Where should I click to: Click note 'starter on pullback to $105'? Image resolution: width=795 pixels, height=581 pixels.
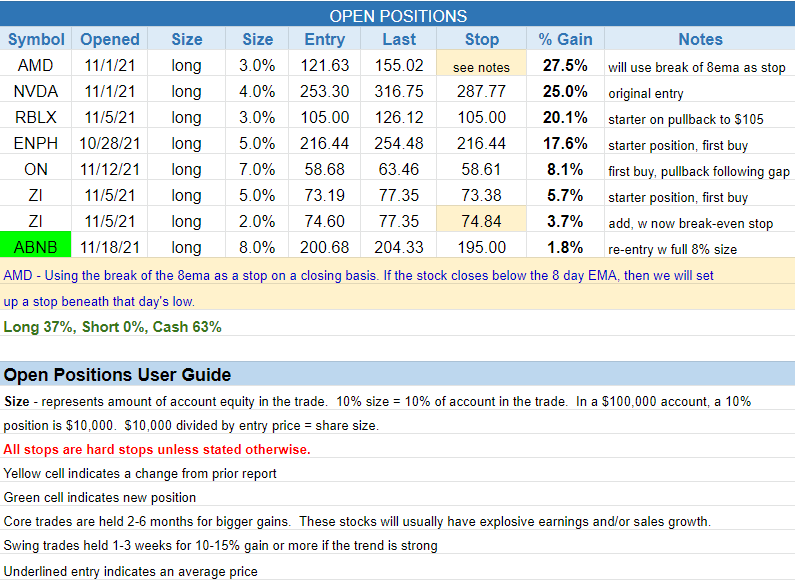685,119
